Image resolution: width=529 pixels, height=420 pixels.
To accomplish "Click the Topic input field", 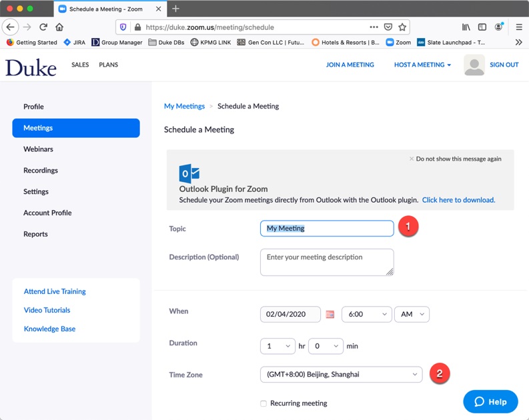I will pyautogui.click(x=327, y=229).
